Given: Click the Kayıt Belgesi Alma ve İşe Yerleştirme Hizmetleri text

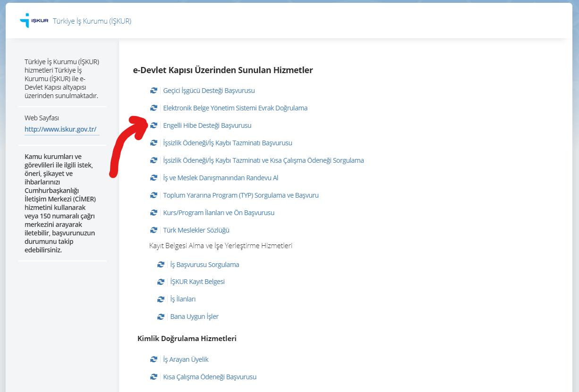Looking at the screenshot, I should pyautogui.click(x=221, y=246).
